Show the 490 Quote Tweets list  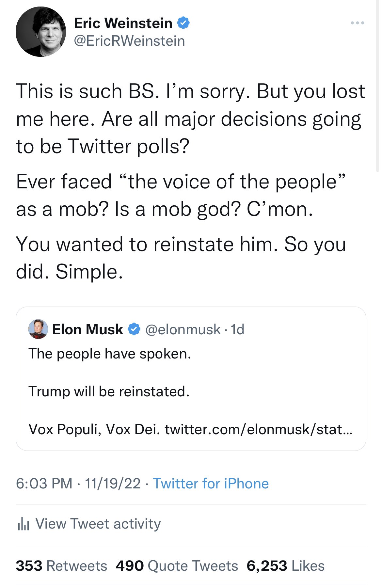tap(177, 566)
